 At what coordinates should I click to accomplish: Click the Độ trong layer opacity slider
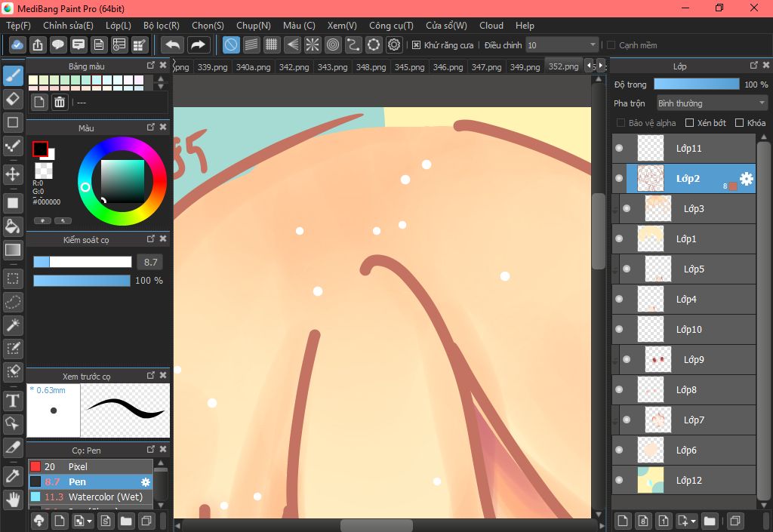tap(697, 85)
